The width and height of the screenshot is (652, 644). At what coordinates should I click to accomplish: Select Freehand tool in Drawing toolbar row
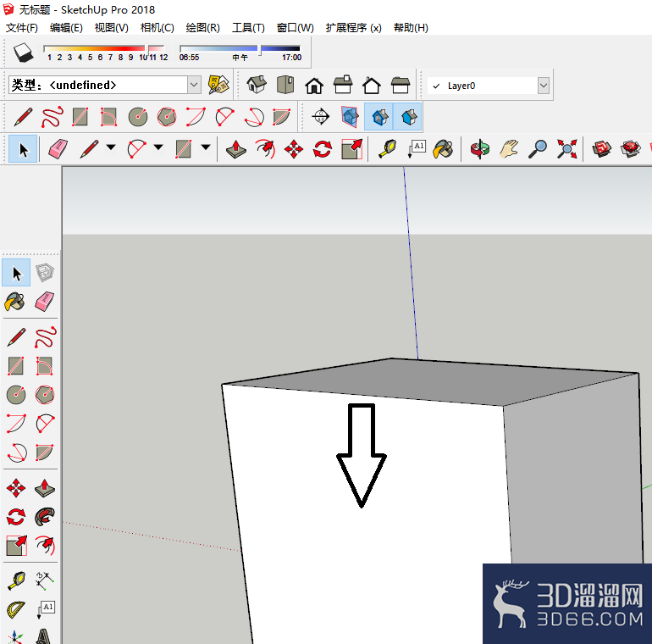click(52, 116)
